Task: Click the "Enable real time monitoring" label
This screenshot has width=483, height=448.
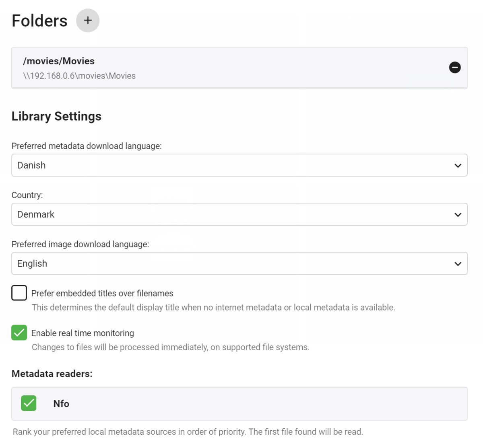Action: tap(83, 333)
